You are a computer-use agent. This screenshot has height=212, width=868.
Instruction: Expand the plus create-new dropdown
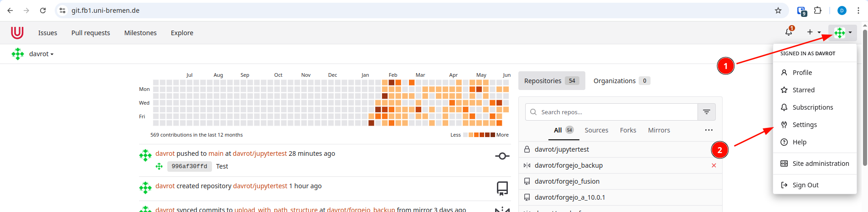coord(813,32)
